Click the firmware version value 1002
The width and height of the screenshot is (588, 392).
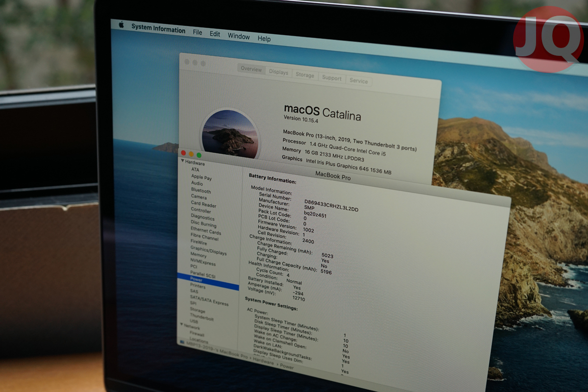[x=309, y=230]
